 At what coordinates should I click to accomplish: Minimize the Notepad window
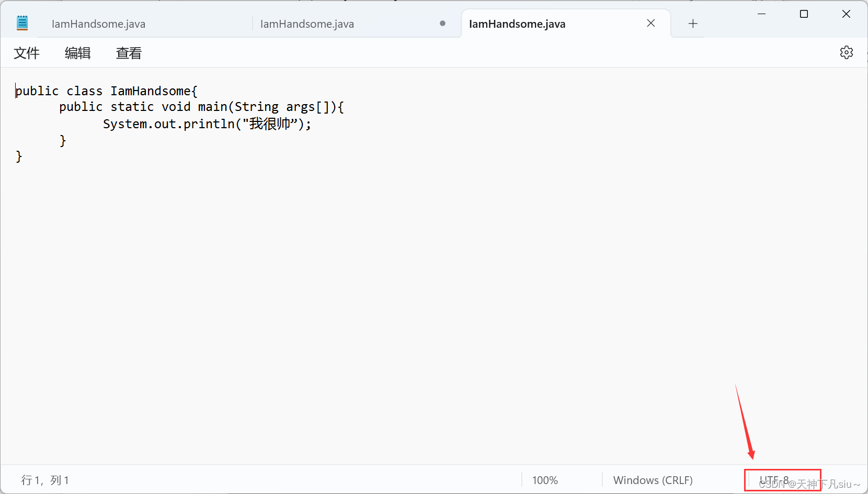pyautogui.click(x=762, y=14)
